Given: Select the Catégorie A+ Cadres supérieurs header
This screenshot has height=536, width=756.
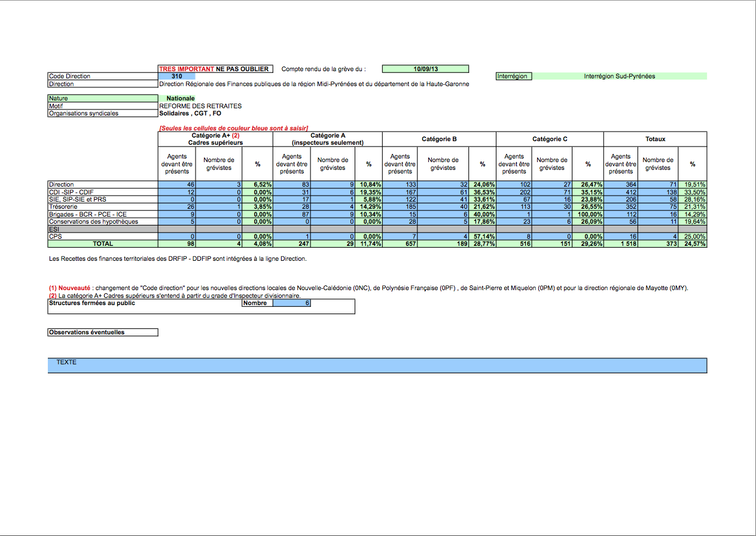Looking at the screenshot, I should 215,139.
